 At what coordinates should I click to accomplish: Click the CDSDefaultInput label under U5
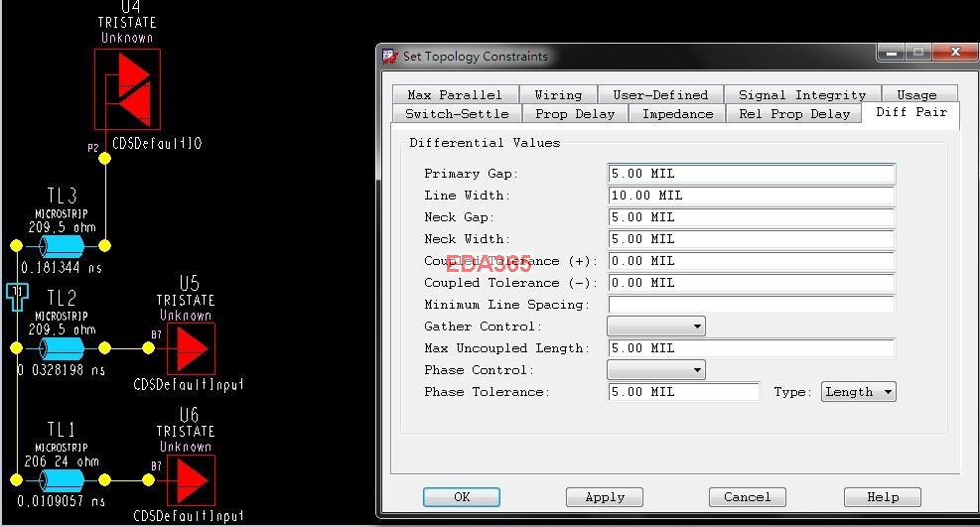pos(188,384)
